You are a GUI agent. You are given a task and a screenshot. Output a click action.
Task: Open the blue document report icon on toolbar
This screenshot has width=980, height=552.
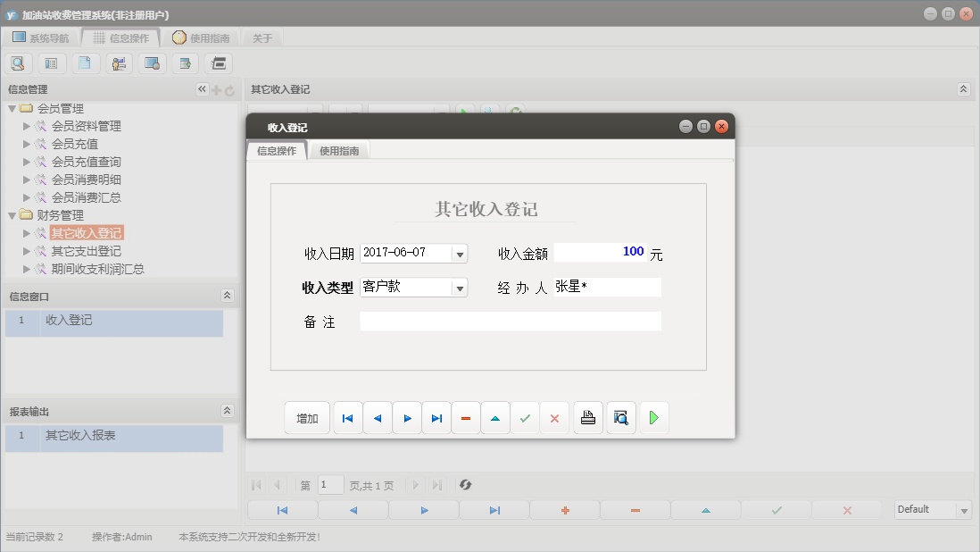[86, 63]
